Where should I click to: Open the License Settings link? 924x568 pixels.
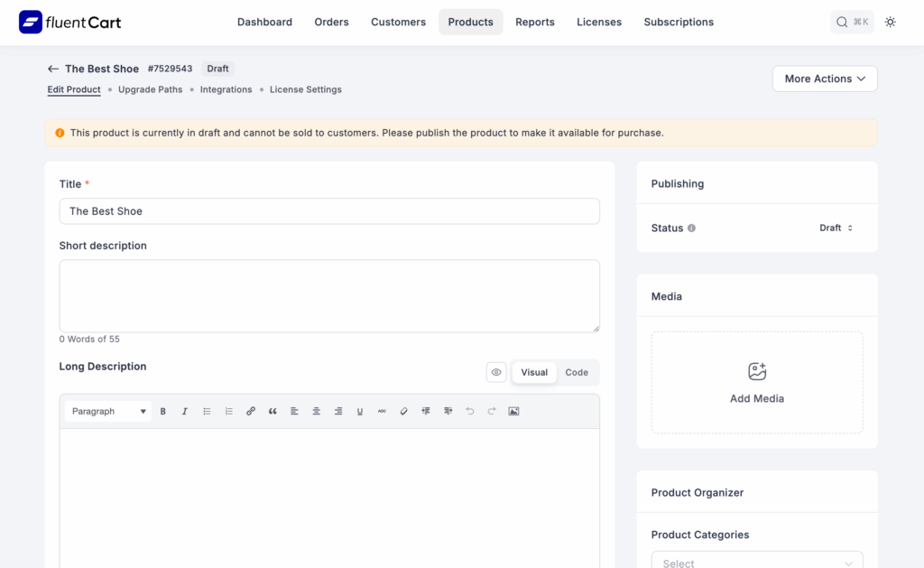click(x=305, y=89)
